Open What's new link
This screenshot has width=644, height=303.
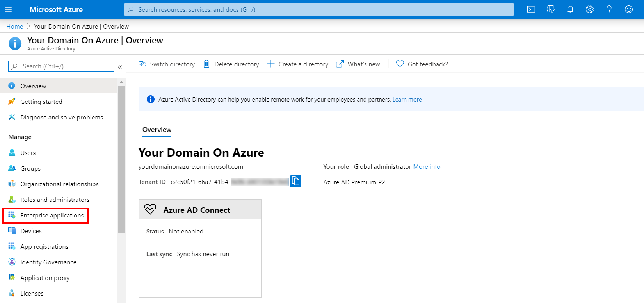pos(358,64)
